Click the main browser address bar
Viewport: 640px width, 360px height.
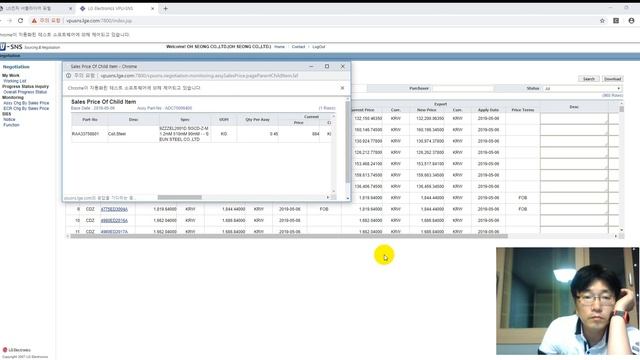pyautogui.click(x=310, y=20)
